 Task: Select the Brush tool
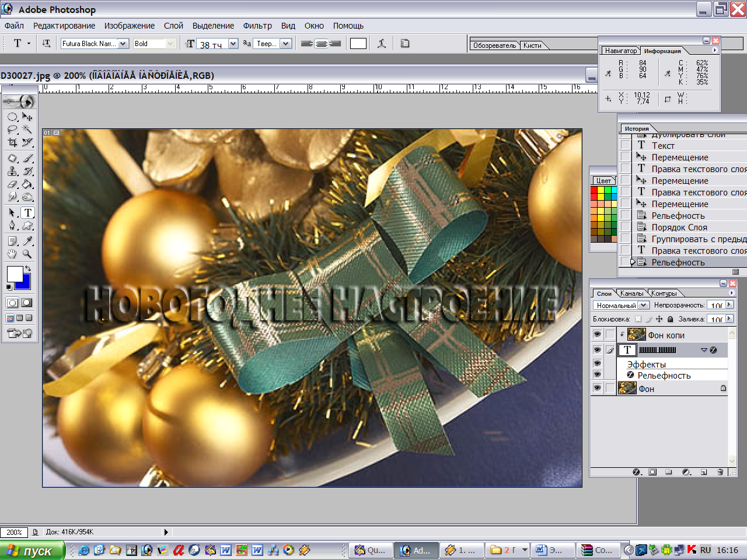(27, 158)
